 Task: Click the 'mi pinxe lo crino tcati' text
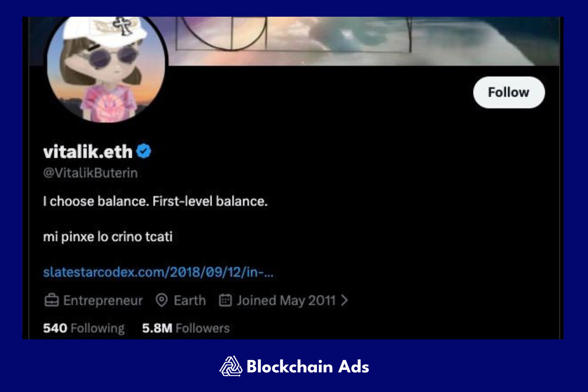(108, 237)
